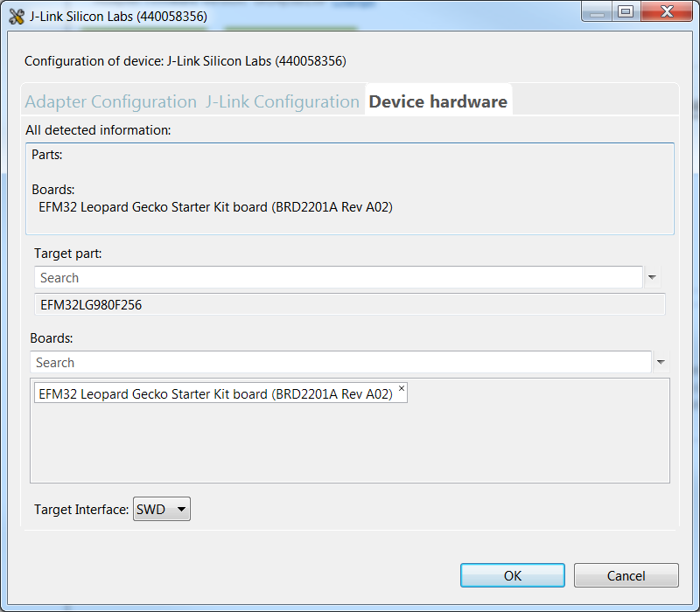This screenshot has height=612, width=700.
Task: Open the Boards dropdown arrow
Action: 661,361
